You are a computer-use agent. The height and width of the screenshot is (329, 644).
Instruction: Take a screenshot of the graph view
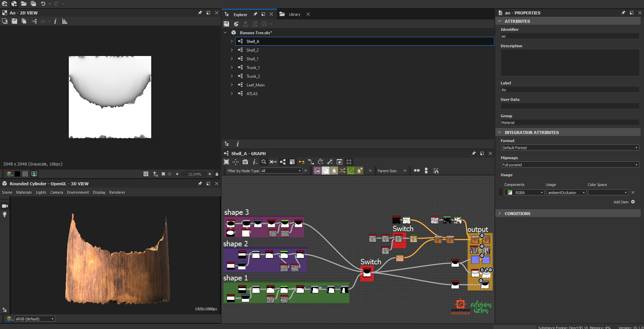point(245,162)
